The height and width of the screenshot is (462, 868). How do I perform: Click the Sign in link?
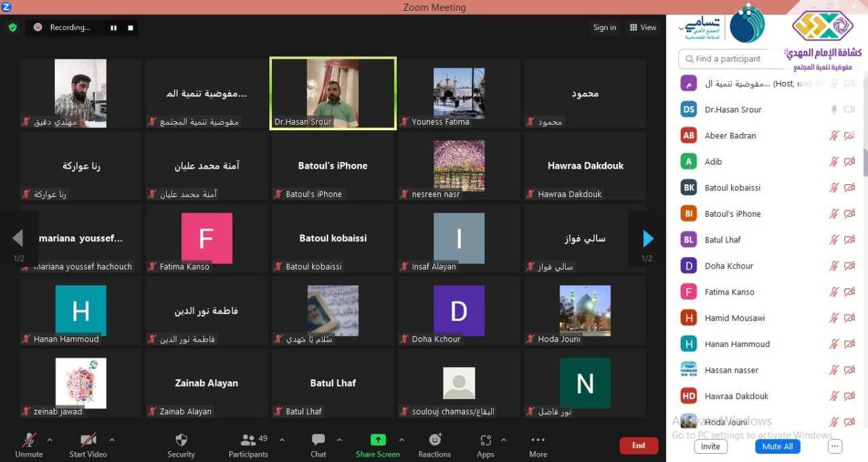point(604,28)
